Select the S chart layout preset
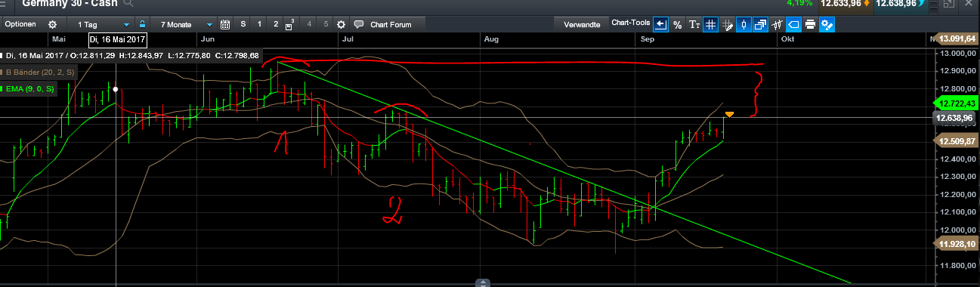This screenshot has height=287, width=980. point(243,24)
